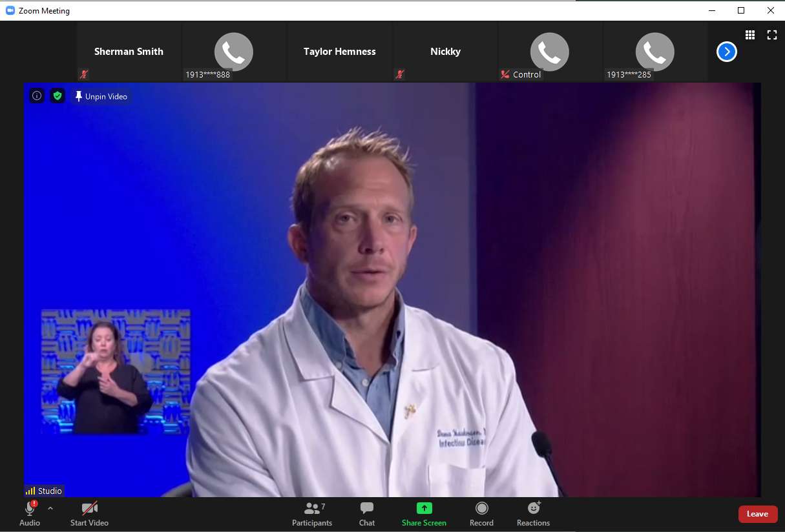Image resolution: width=785 pixels, height=532 pixels.
Task: Select the Control phone participant tile
Action: (x=550, y=52)
